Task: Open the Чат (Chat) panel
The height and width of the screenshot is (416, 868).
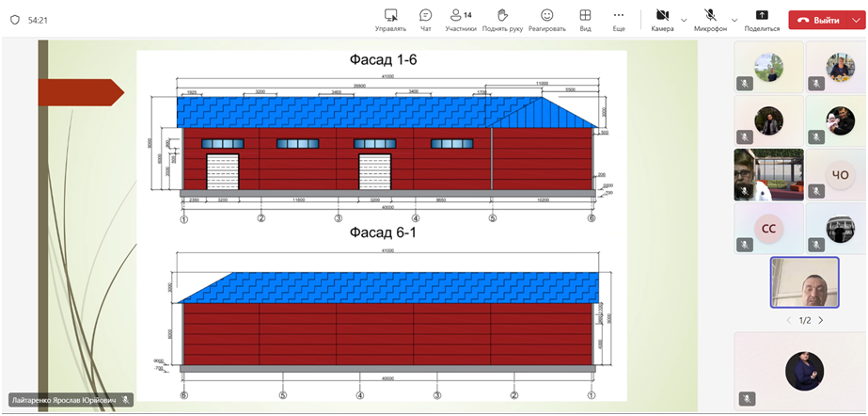Action: 425,20
